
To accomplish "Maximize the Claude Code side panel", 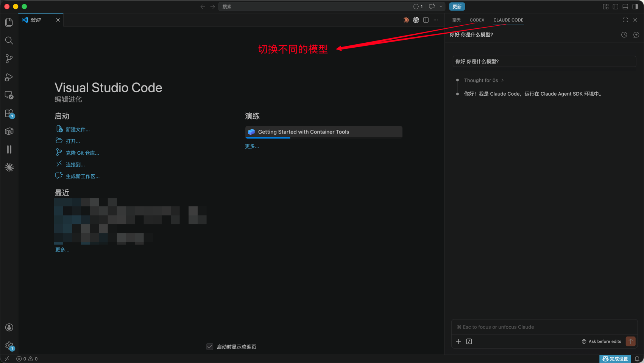I will [625, 20].
